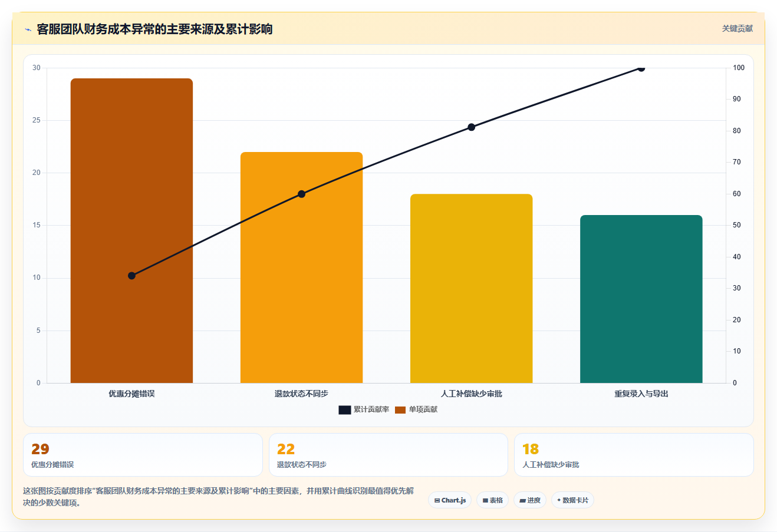Screen dimensions: 777x532
Task: Click the icon inside the 进度 chip
Action: (x=522, y=501)
